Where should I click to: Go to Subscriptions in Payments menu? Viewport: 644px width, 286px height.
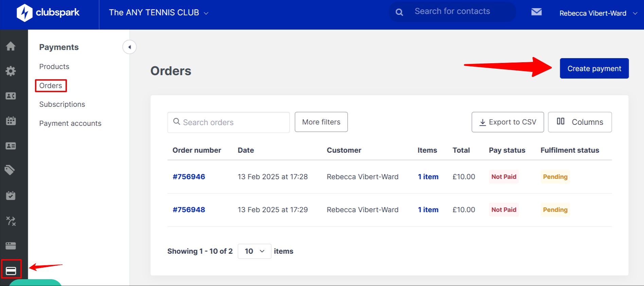point(62,104)
